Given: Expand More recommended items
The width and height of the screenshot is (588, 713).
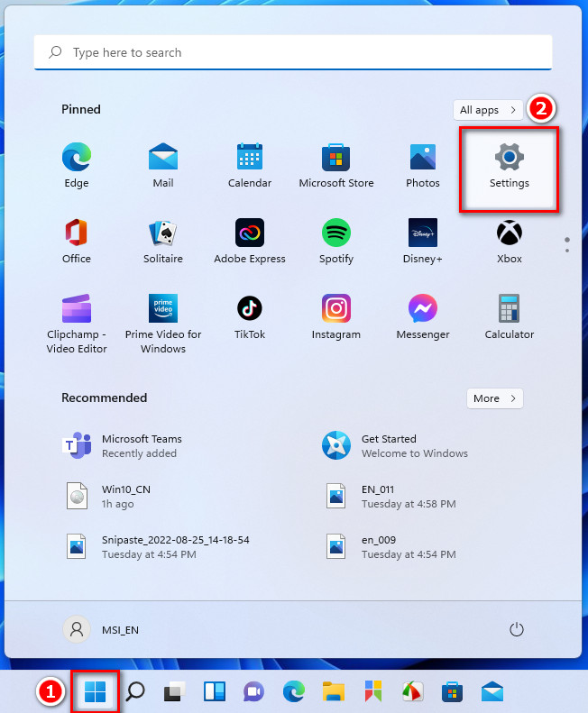Looking at the screenshot, I should click(495, 398).
